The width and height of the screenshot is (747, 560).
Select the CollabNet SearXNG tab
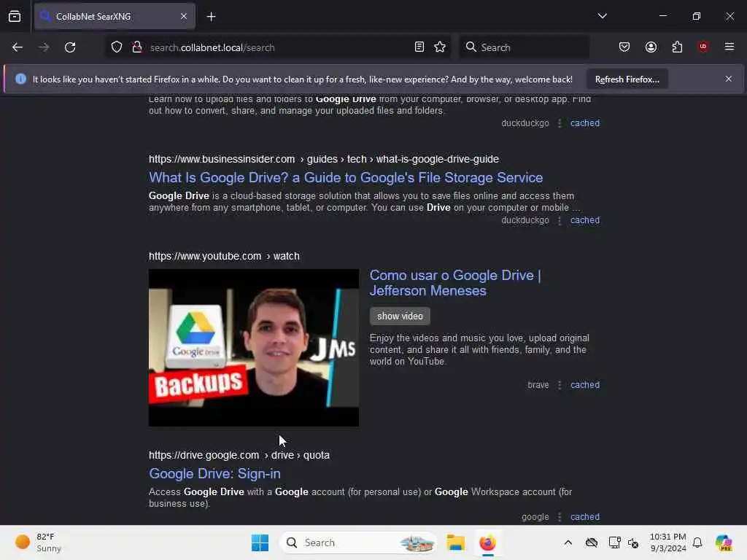[x=115, y=16]
